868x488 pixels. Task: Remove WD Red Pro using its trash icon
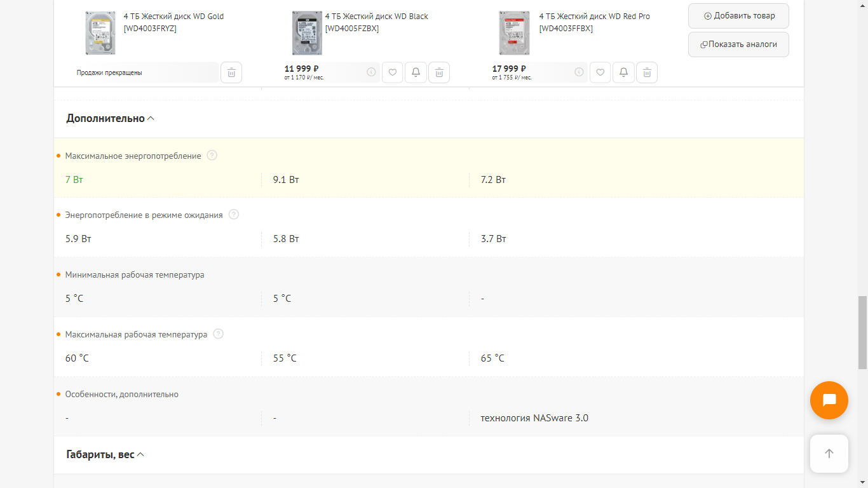pyautogui.click(x=647, y=72)
